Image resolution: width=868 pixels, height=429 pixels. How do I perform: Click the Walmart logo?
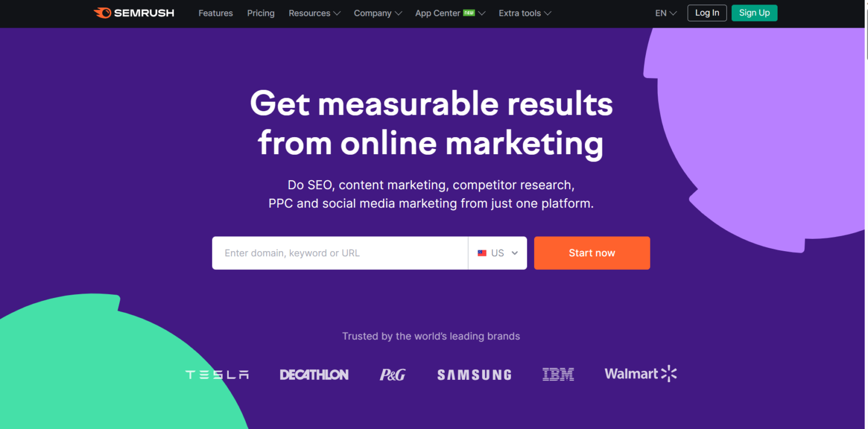640,373
